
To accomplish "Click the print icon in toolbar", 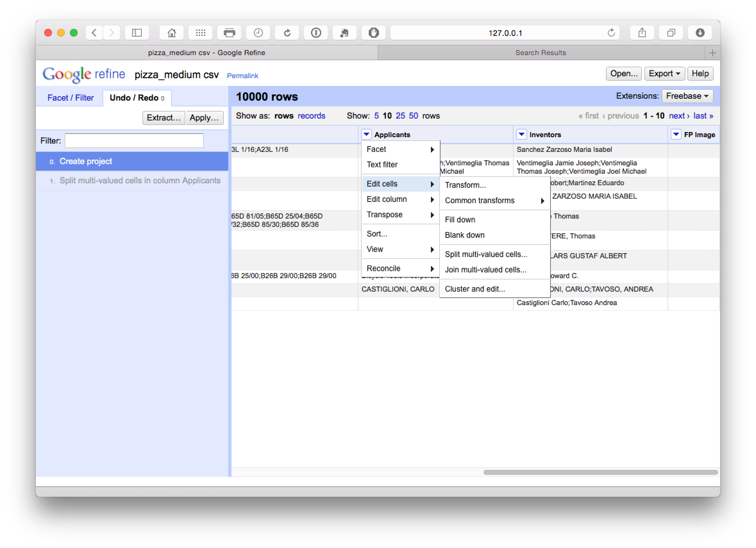I will [229, 33].
